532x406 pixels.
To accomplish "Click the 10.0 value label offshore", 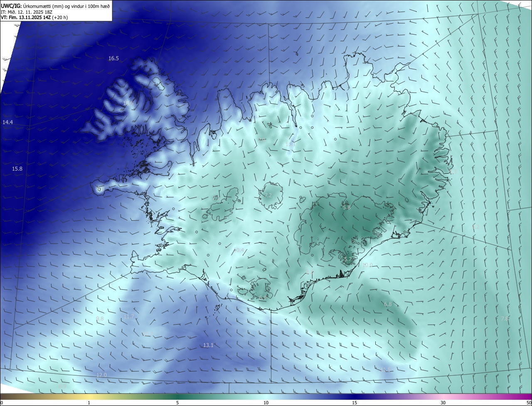I will click(x=367, y=265).
